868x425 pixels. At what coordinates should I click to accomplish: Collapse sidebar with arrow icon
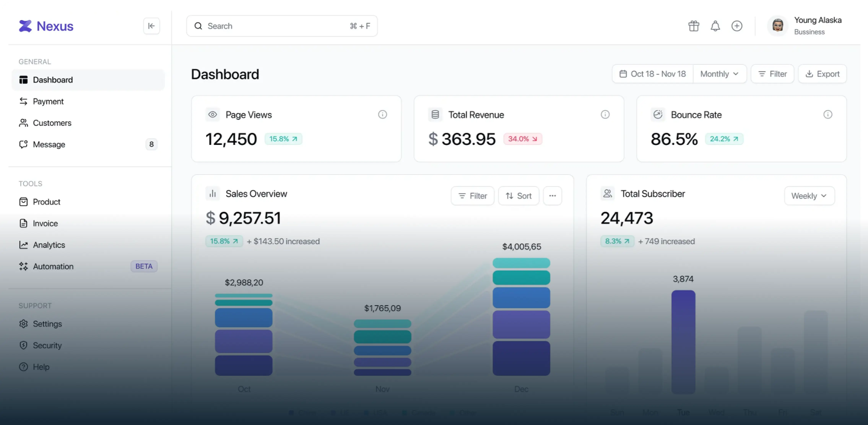coord(151,26)
